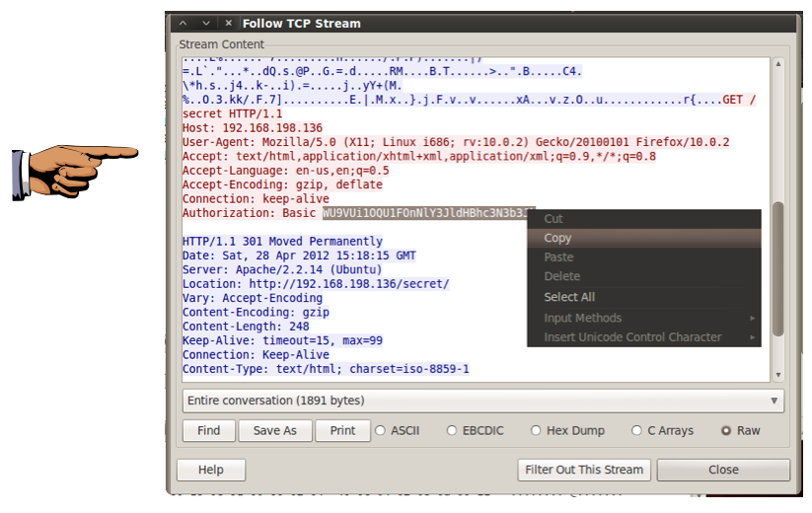Click the 'Date: Sat, 28 Apr 2012' line
The image size is (812, 513).
click(x=299, y=256)
